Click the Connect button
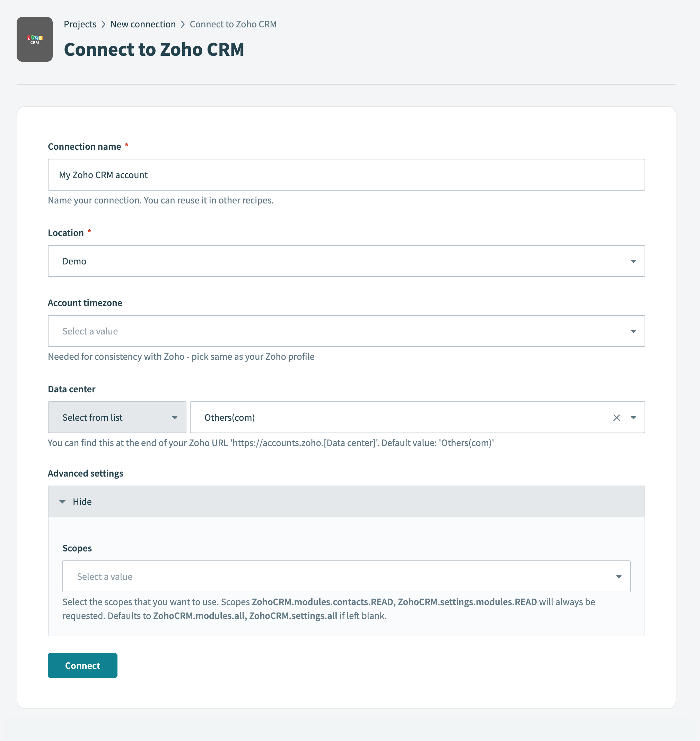The height and width of the screenshot is (741, 700). [82, 665]
